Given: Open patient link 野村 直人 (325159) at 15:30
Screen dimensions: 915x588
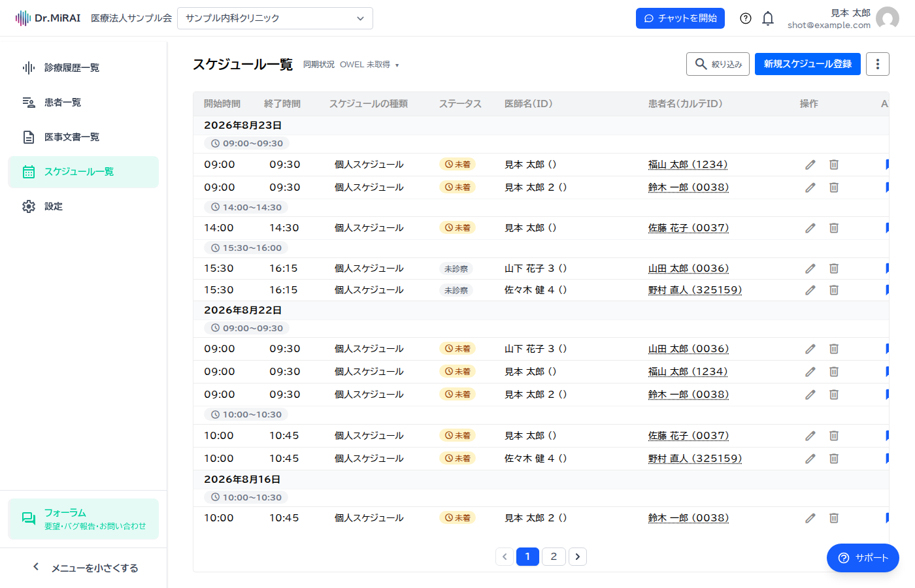Looking at the screenshot, I should point(695,290).
